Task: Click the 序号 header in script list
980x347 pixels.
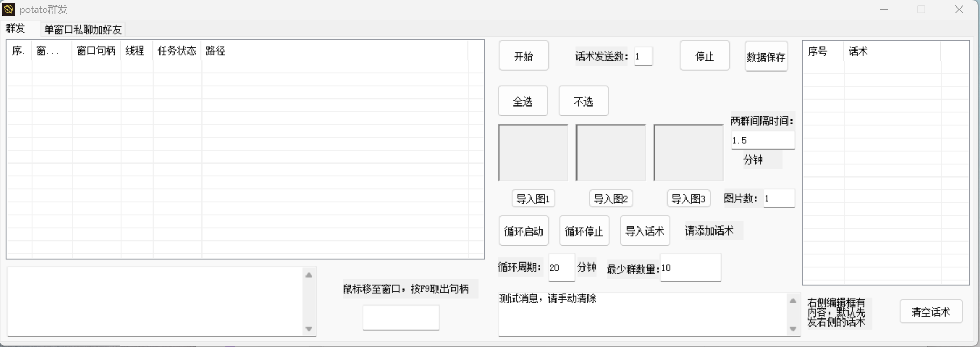Action: click(823, 52)
